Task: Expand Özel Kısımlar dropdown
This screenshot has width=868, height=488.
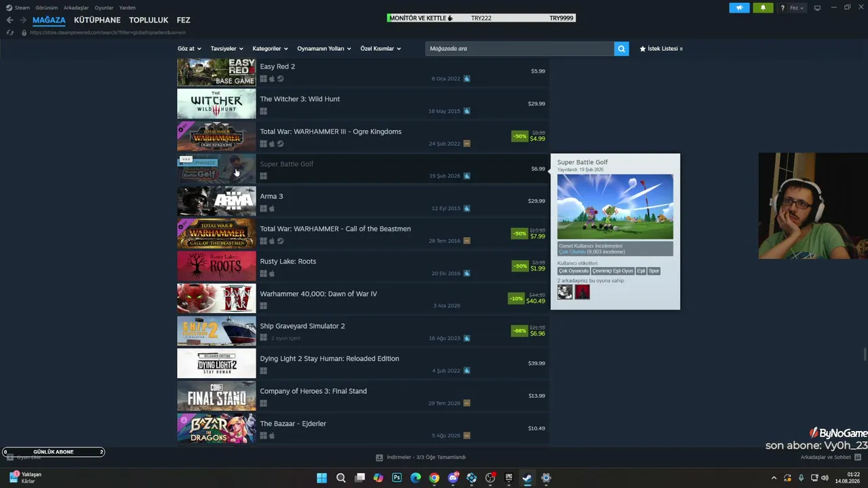Action: 380,49
